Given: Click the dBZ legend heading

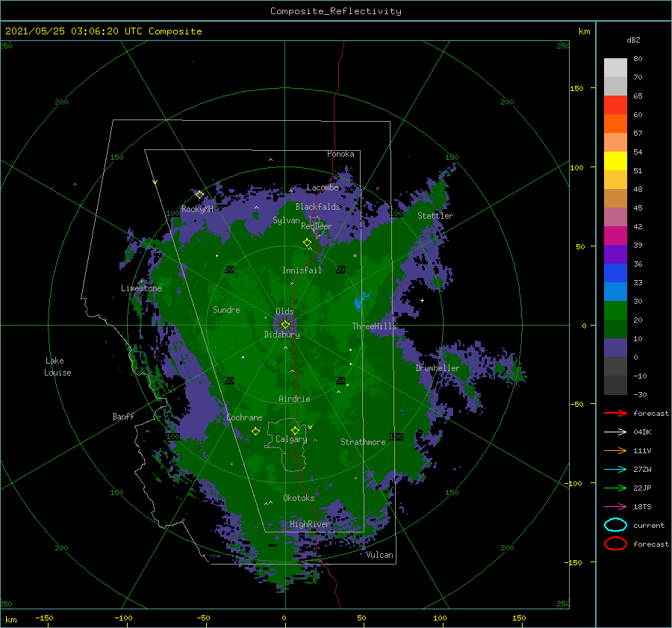Looking at the screenshot, I should pyautogui.click(x=633, y=40).
